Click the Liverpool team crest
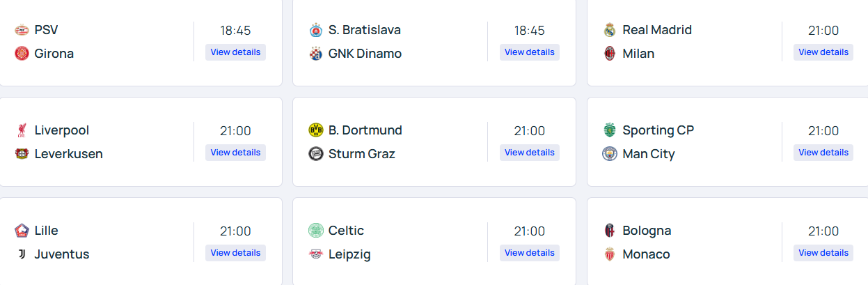 [x=22, y=130]
